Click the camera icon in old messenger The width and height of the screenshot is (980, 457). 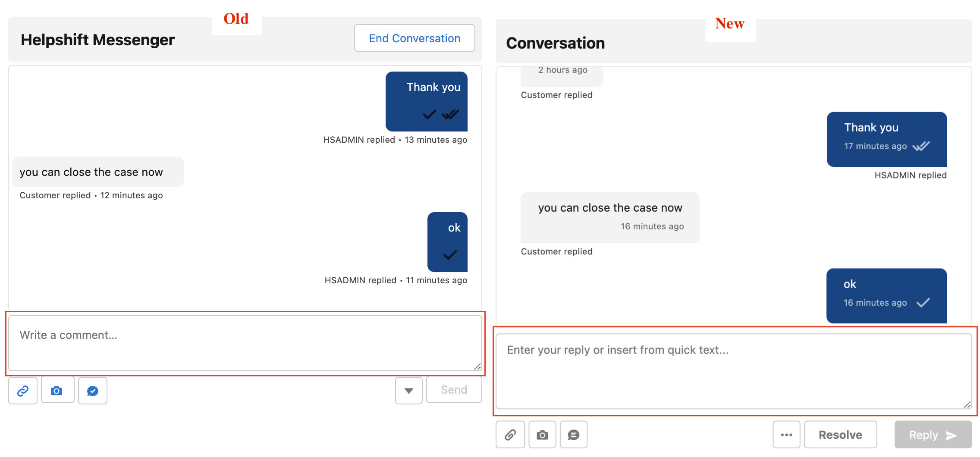(57, 391)
